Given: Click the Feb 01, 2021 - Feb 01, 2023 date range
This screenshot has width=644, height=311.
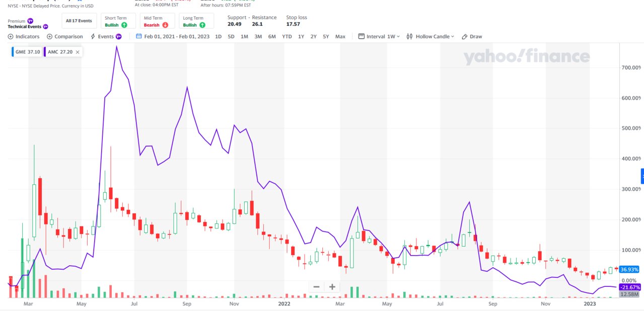Looking at the screenshot, I should [x=177, y=37].
